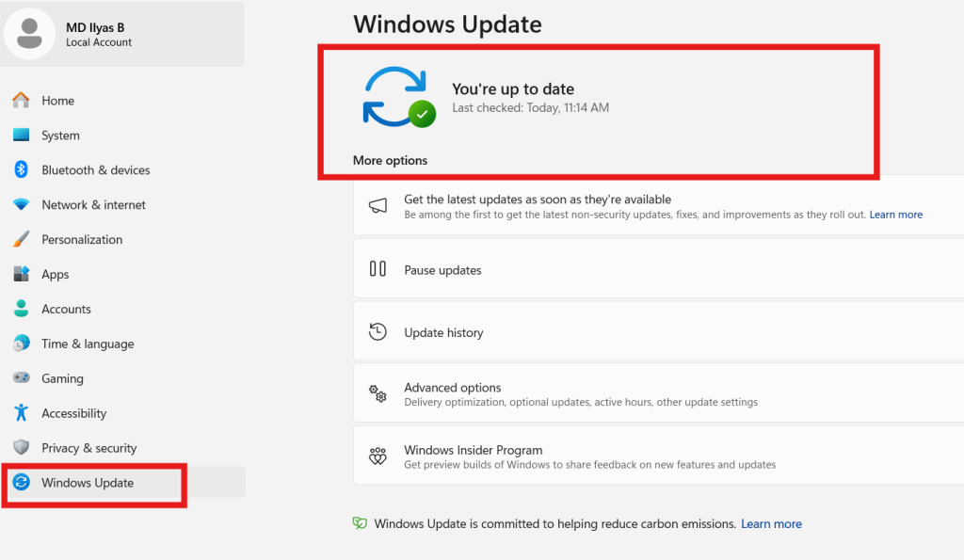
Task: Click the Windows Insider Program icon
Action: (x=378, y=456)
